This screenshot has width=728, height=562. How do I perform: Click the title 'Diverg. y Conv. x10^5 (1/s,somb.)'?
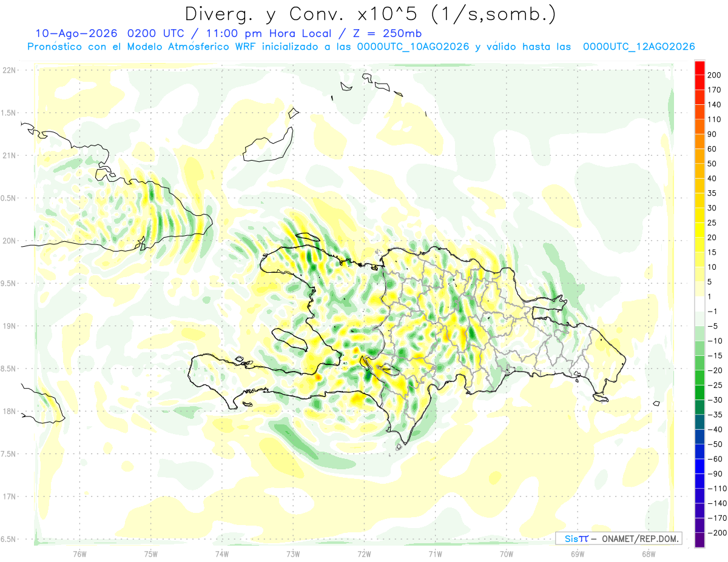(x=370, y=14)
